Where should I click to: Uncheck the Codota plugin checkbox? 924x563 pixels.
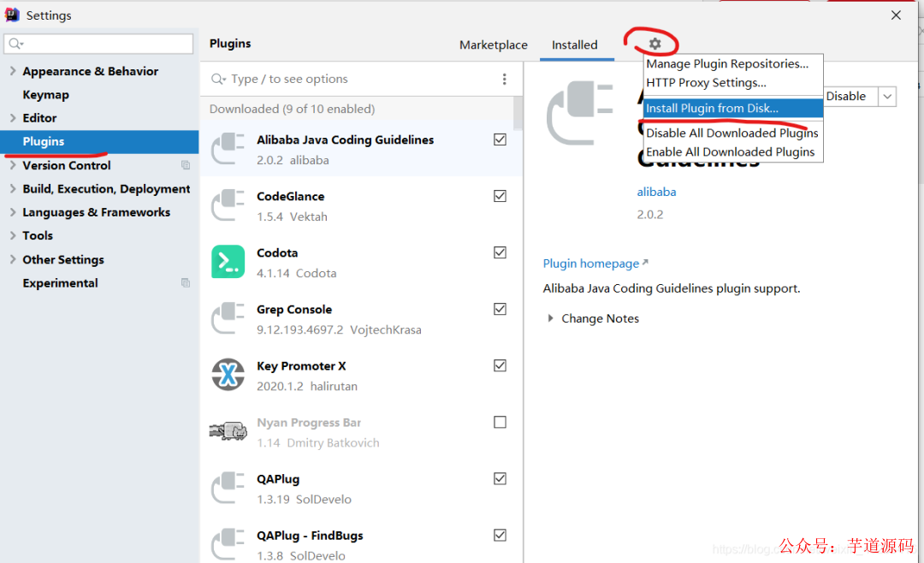pyautogui.click(x=500, y=252)
